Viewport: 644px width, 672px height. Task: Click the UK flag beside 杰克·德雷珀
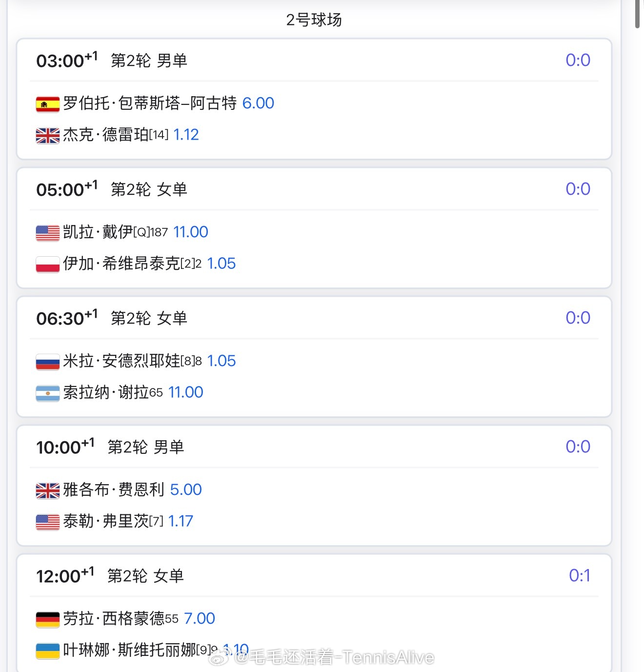48,135
